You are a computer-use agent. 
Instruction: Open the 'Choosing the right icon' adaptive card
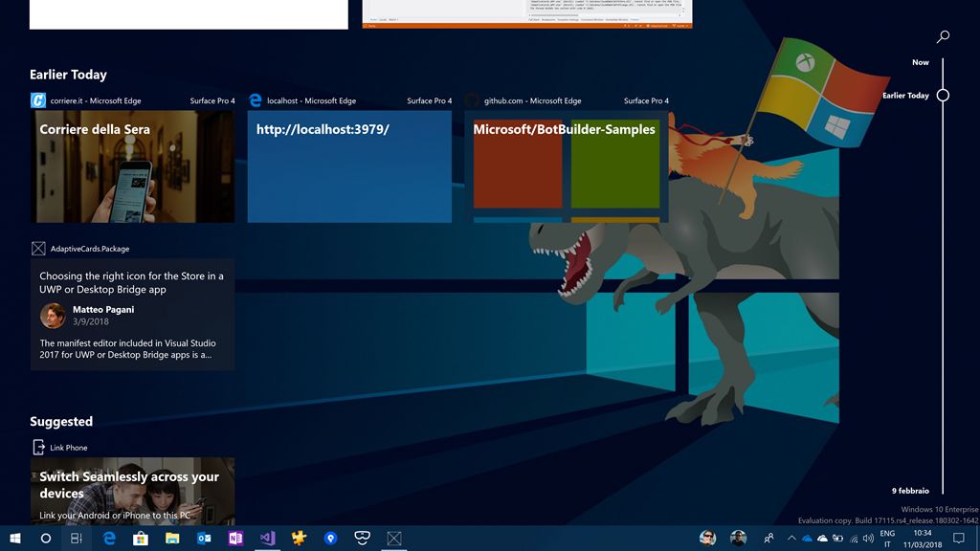click(x=132, y=314)
